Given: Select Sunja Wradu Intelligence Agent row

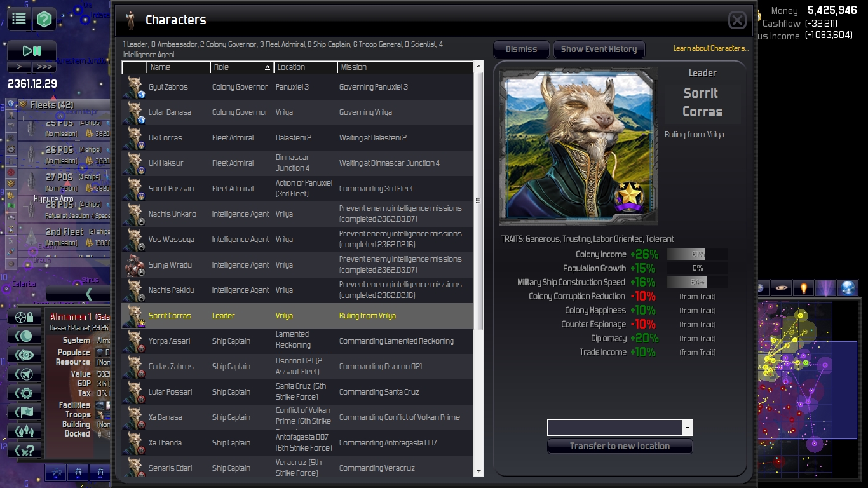Looking at the screenshot, I should pyautogui.click(x=297, y=265).
